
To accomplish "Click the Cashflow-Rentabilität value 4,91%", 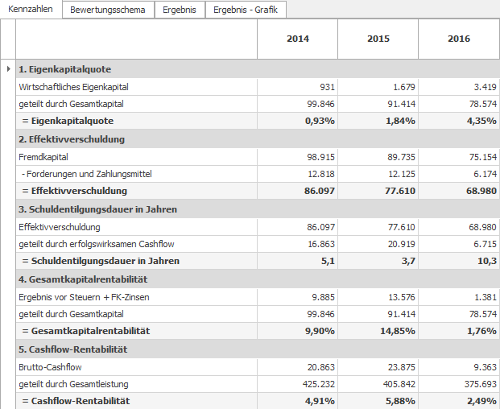I will 320,401.
